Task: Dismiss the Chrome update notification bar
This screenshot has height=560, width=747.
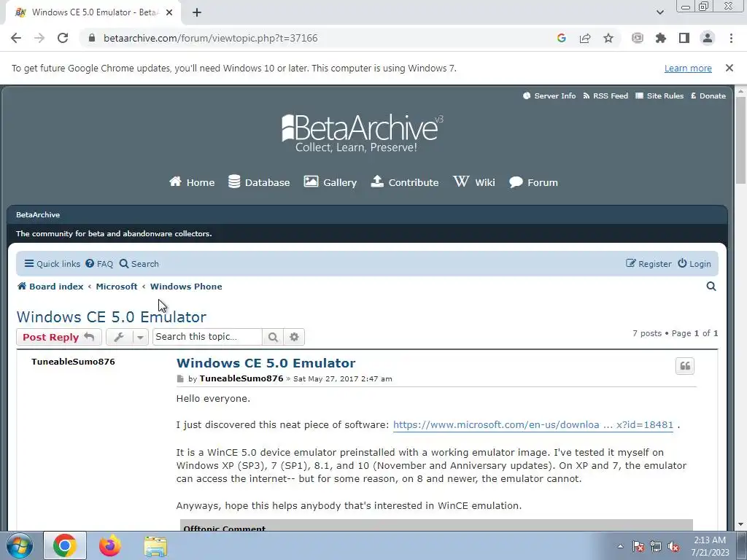Action: (x=729, y=68)
